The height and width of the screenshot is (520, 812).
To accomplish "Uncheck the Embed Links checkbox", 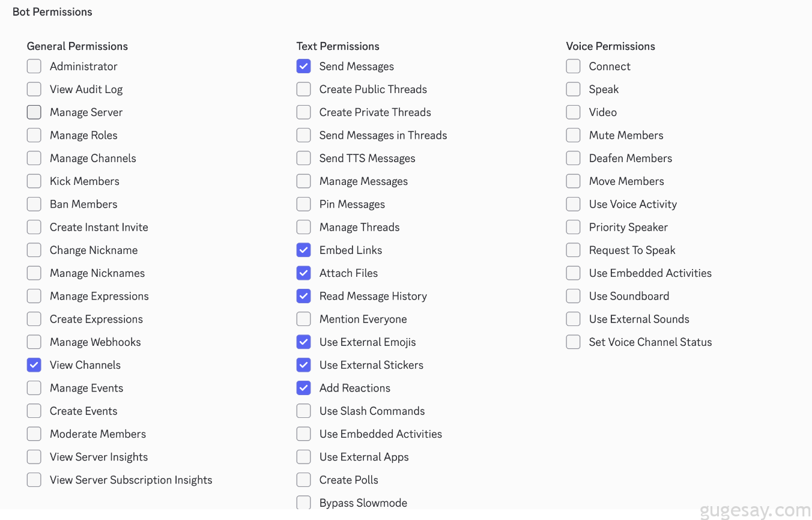I will pos(304,250).
